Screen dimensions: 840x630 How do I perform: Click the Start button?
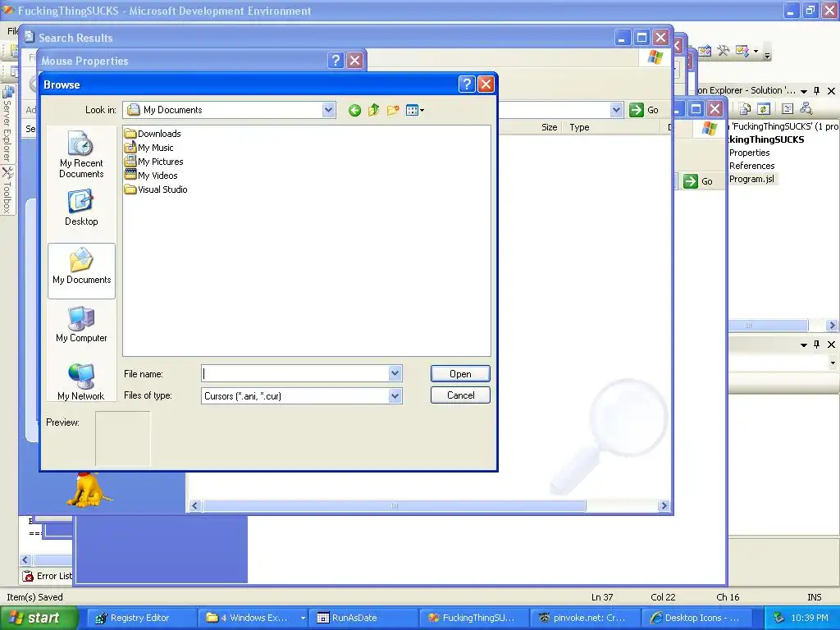pos(38,618)
